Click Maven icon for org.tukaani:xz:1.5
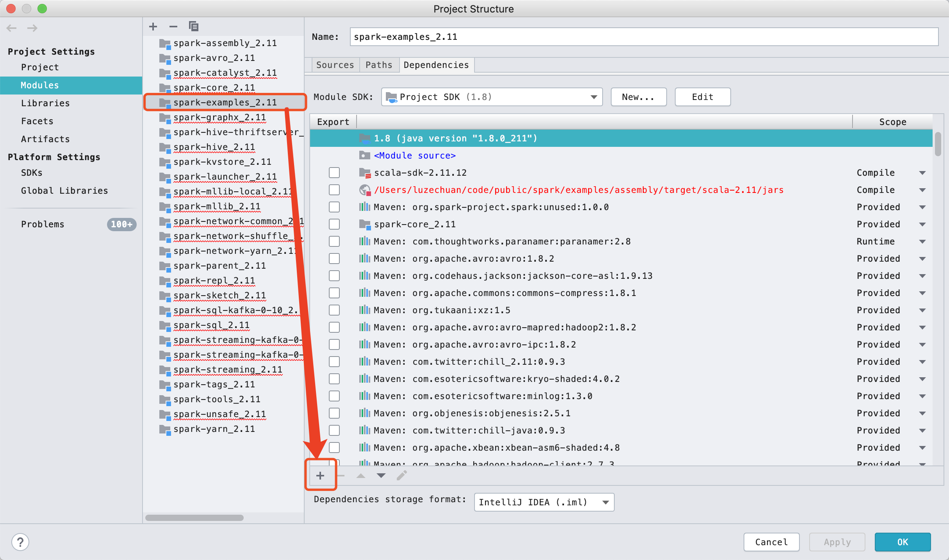The height and width of the screenshot is (560, 949). click(364, 310)
